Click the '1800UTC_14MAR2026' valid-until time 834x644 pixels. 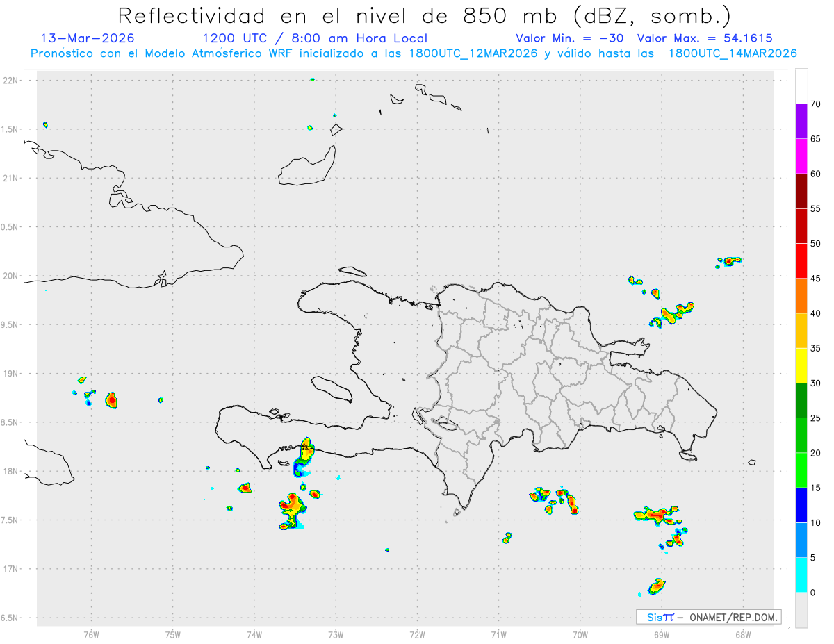pyautogui.click(x=732, y=53)
